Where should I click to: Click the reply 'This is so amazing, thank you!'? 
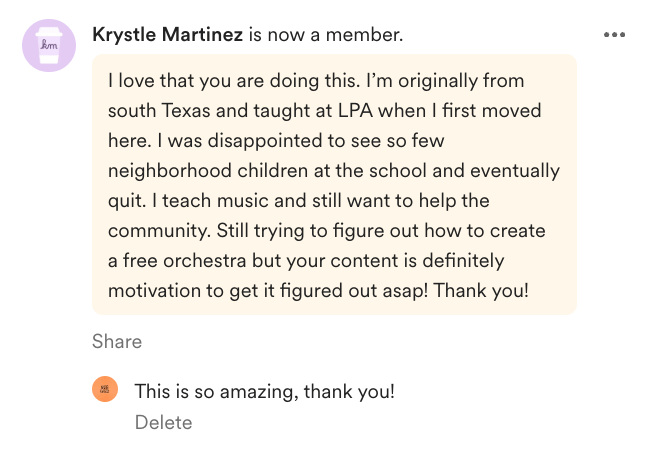point(264,391)
